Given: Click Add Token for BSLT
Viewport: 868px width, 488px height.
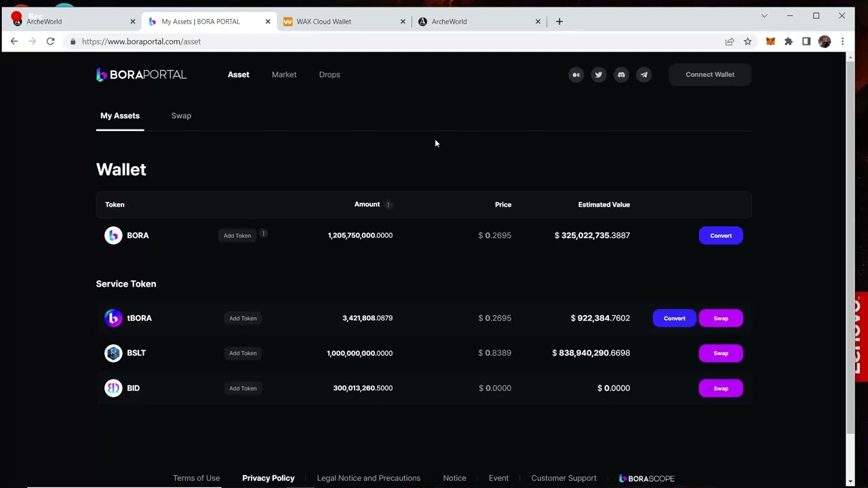Looking at the screenshot, I should [x=243, y=353].
